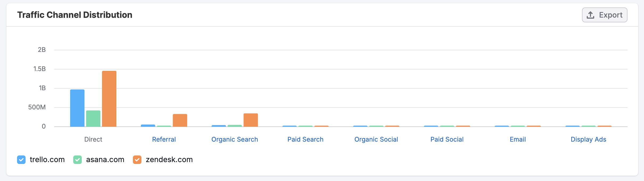644x181 pixels.
Task: Click the zendesk.com legend label
Action: (169, 160)
